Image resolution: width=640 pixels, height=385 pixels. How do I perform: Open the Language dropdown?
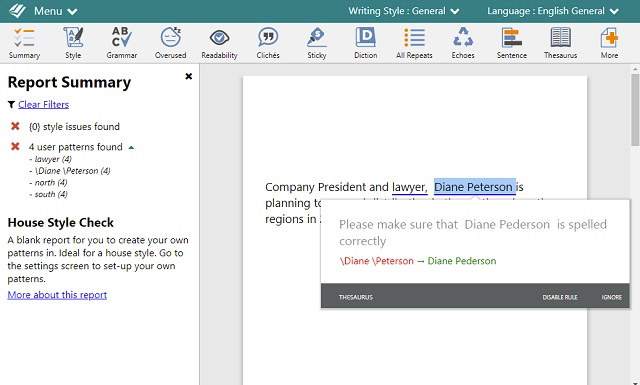(x=553, y=11)
